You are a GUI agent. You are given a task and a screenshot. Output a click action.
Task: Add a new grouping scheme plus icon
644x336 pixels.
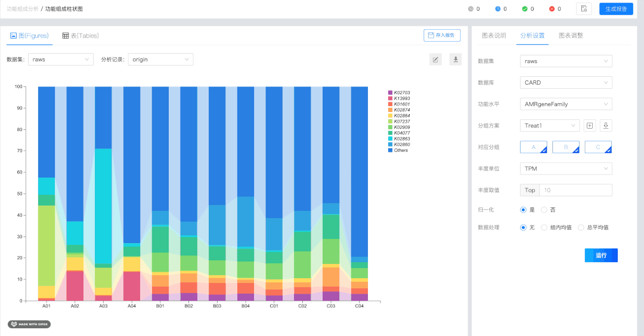pyautogui.click(x=589, y=126)
